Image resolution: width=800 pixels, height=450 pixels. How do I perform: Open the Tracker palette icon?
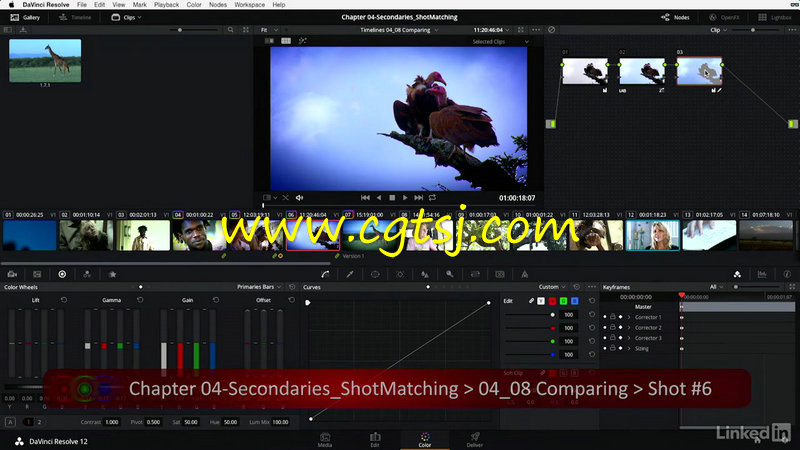400,274
